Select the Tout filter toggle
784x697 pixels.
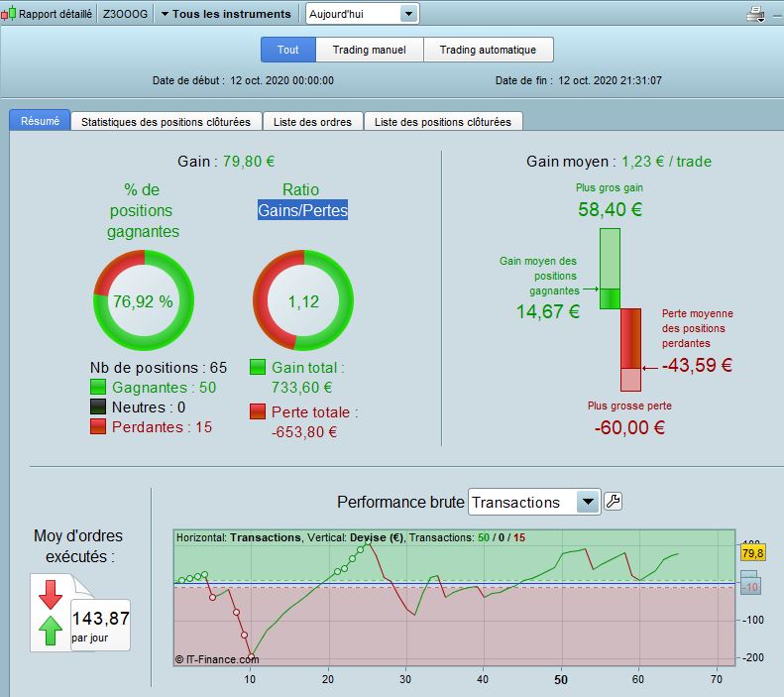point(288,50)
